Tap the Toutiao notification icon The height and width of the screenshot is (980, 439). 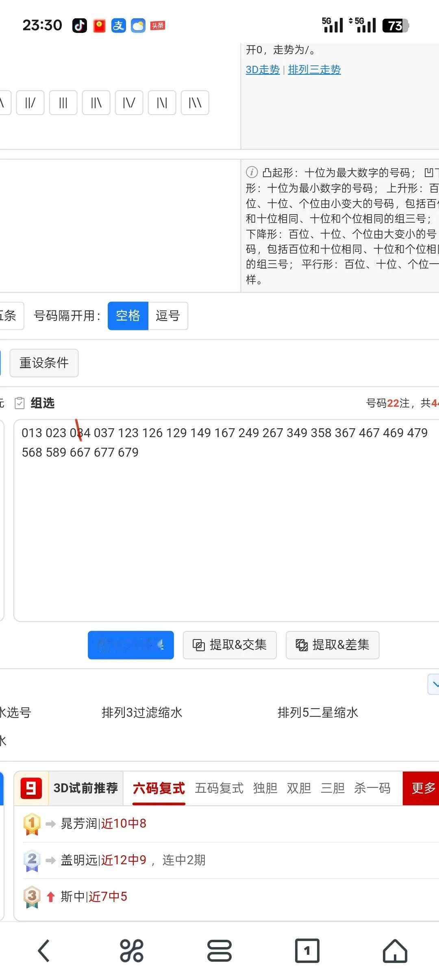[x=158, y=26]
